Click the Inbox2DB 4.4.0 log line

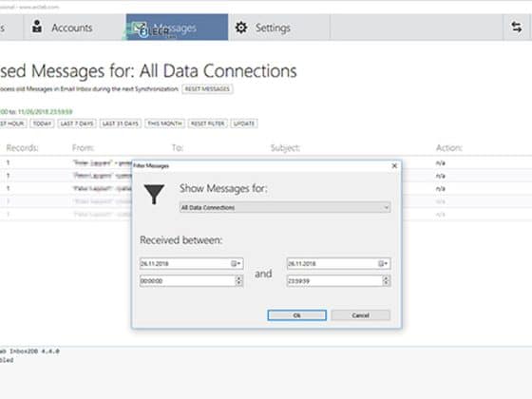tap(29, 351)
